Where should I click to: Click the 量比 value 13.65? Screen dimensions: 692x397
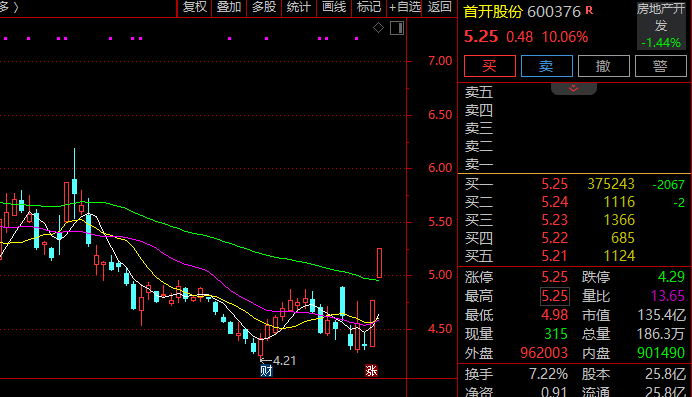668,296
